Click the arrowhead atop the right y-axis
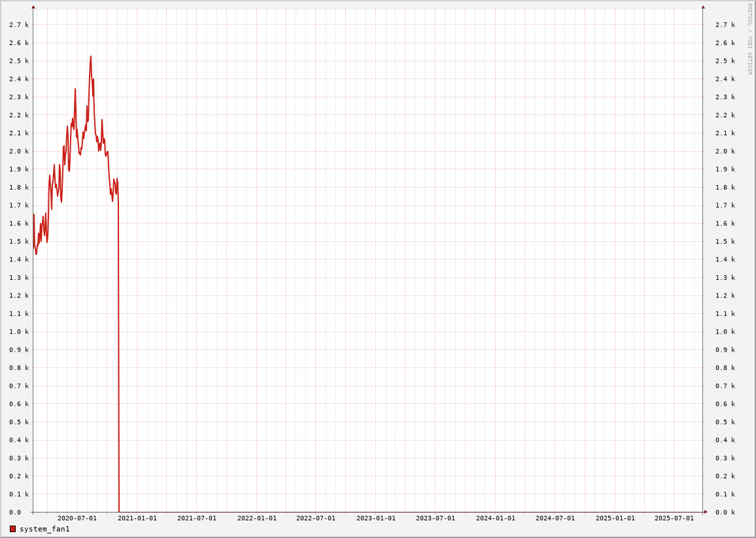Viewport: 756px width, 538px height. coord(703,7)
